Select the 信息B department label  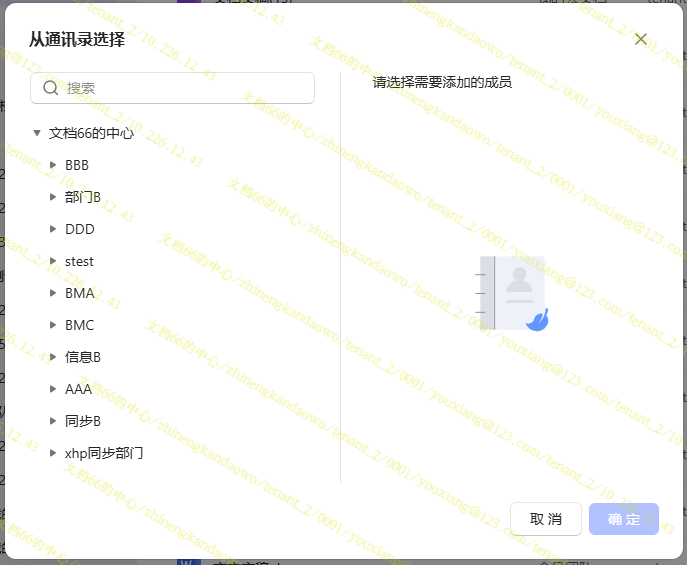pos(83,357)
